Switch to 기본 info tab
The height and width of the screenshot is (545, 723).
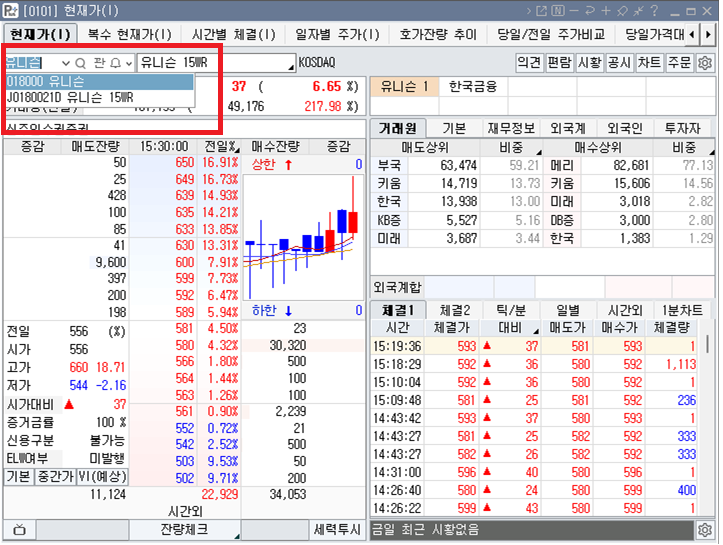tap(454, 128)
